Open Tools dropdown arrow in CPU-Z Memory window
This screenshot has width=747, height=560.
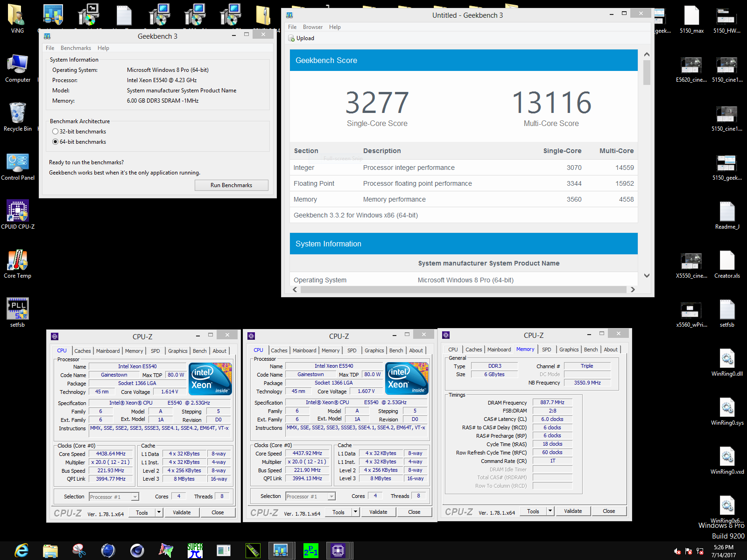click(550, 511)
